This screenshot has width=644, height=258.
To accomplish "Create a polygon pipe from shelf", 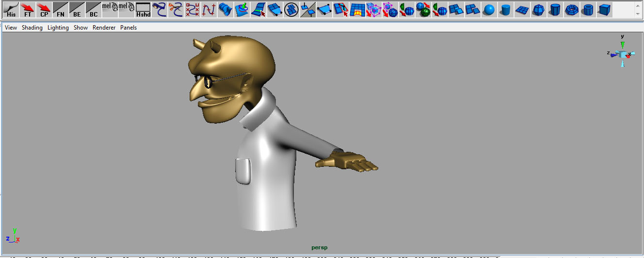I will (588, 10).
